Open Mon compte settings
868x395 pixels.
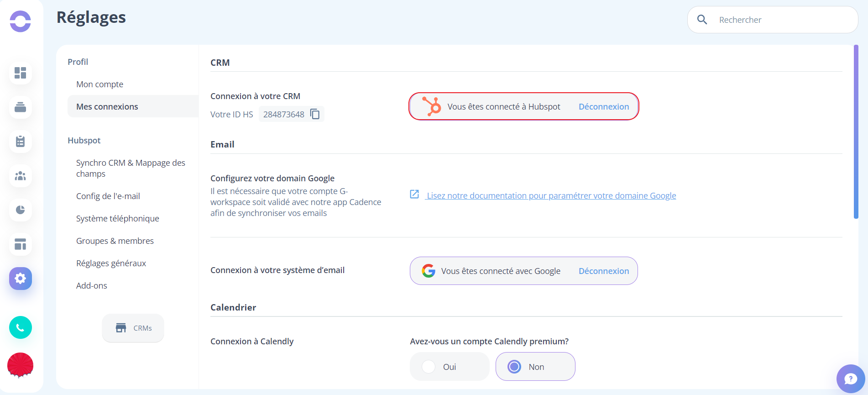[99, 84]
